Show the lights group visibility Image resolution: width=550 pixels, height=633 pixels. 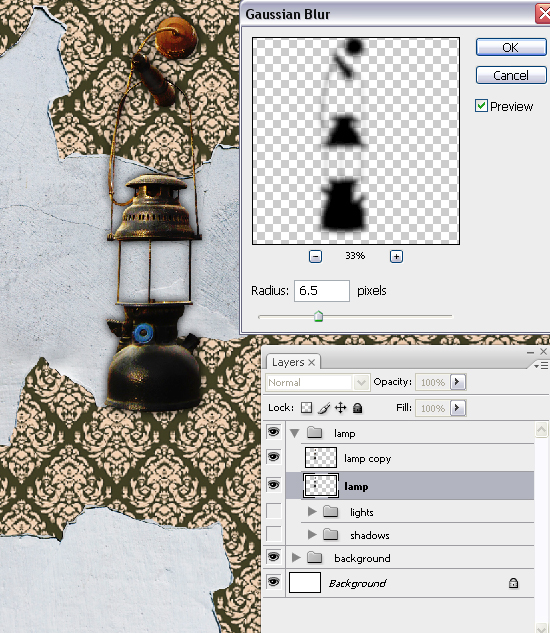(273, 511)
